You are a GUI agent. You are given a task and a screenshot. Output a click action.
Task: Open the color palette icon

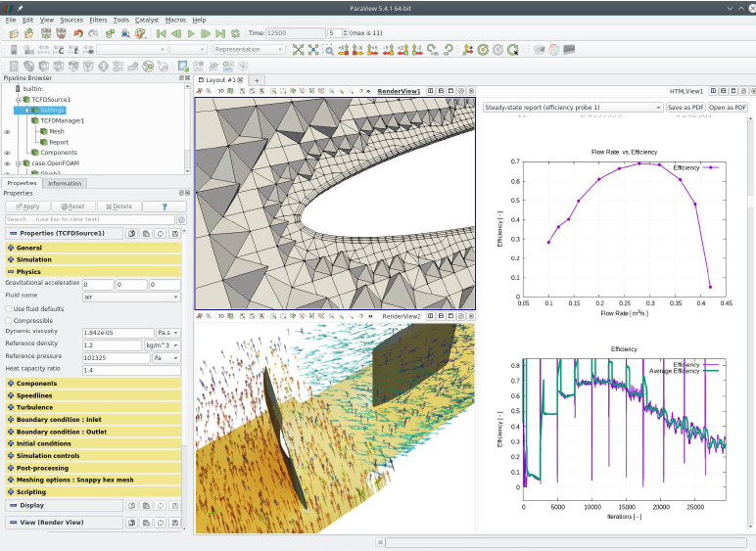140,33
